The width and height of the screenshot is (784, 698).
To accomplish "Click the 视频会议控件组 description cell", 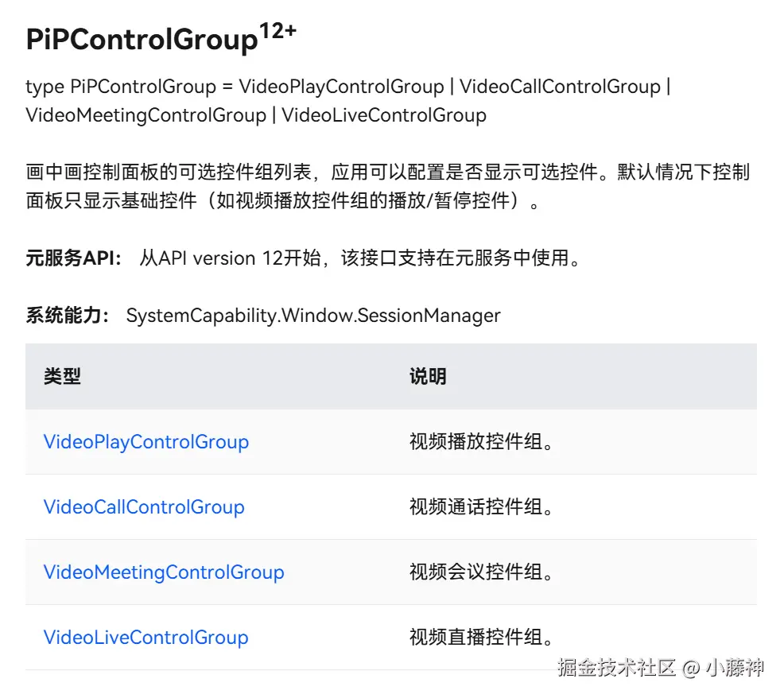I will pyautogui.click(x=482, y=572).
